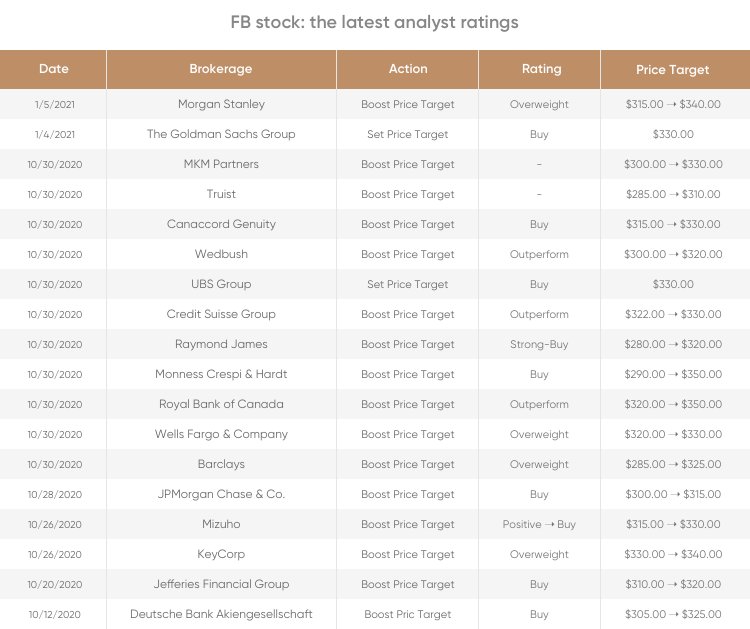Click the MKM Partners row name
This screenshot has width=750, height=629.
221,164
